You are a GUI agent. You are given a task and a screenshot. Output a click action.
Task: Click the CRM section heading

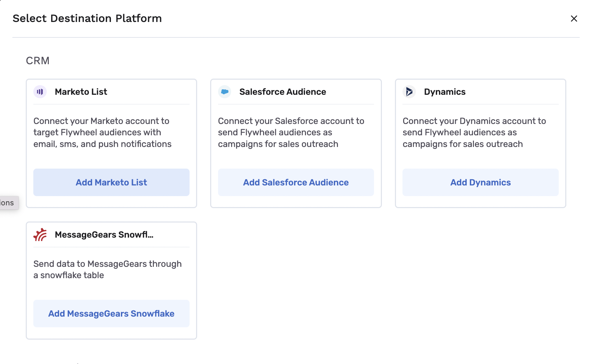pos(38,61)
